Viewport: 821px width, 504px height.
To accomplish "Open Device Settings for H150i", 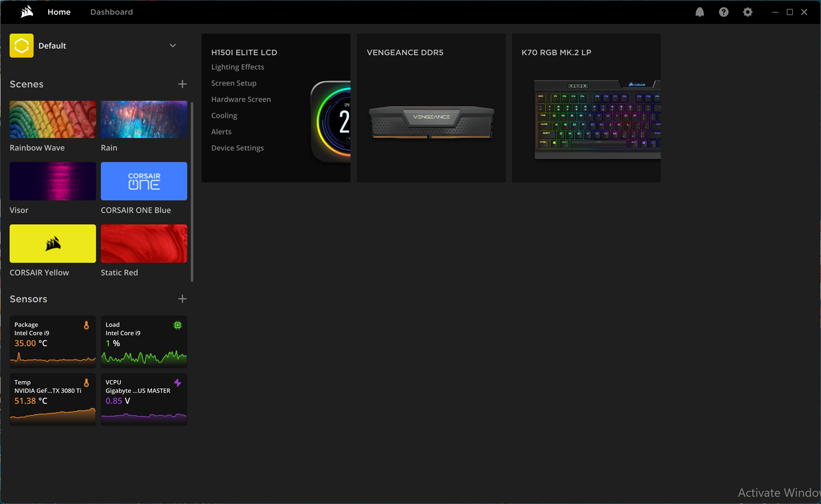I will tap(238, 148).
